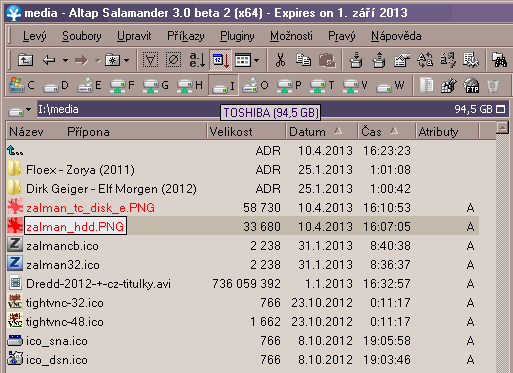This screenshot has width=513, height=373.
Task: Click the Parent Directory toolbar icon
Action: coord(25,60)
